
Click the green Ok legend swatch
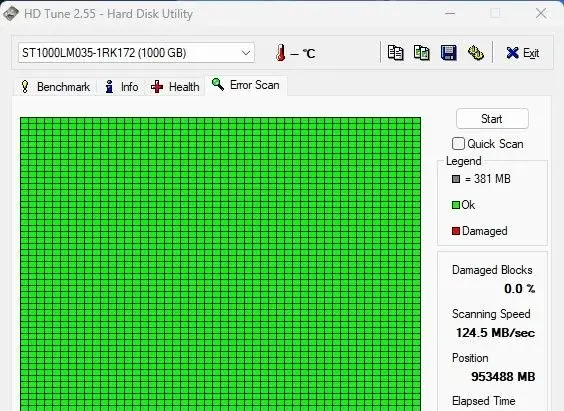tap(456, 205)
